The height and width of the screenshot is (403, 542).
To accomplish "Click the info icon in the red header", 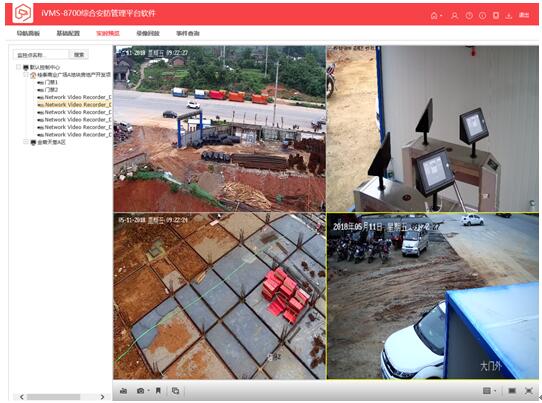I will click(482, 16).
